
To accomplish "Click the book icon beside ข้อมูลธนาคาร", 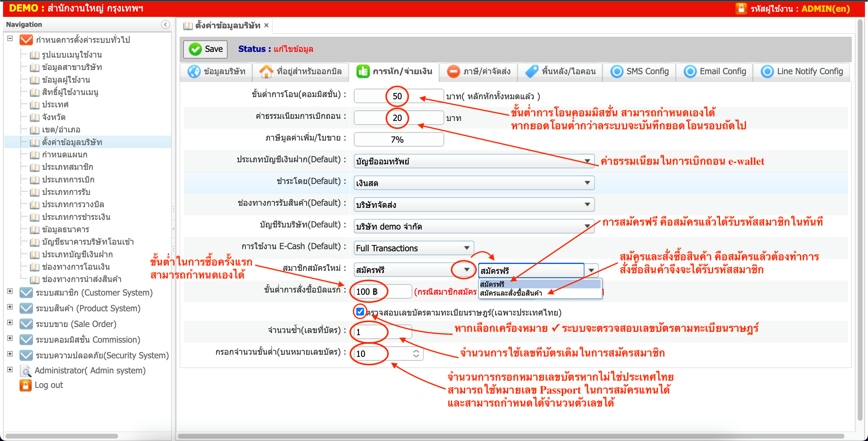I will pos(34,230).
